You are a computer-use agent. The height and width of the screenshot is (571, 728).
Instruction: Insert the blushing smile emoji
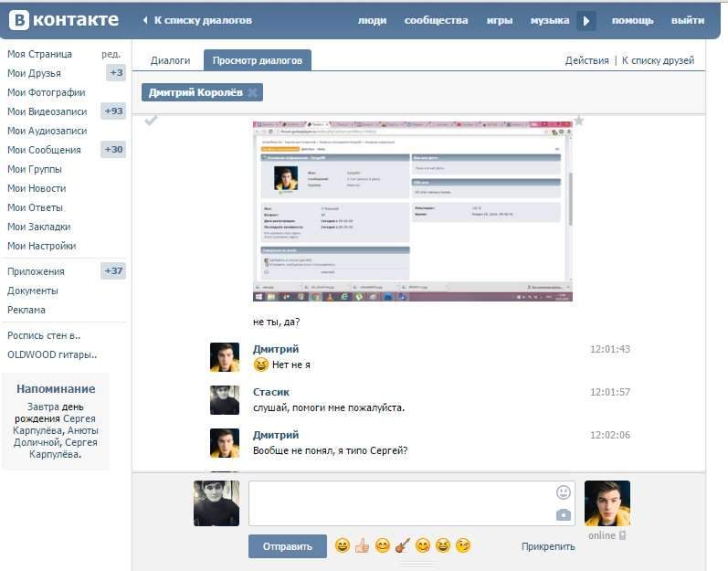[383, 545]
